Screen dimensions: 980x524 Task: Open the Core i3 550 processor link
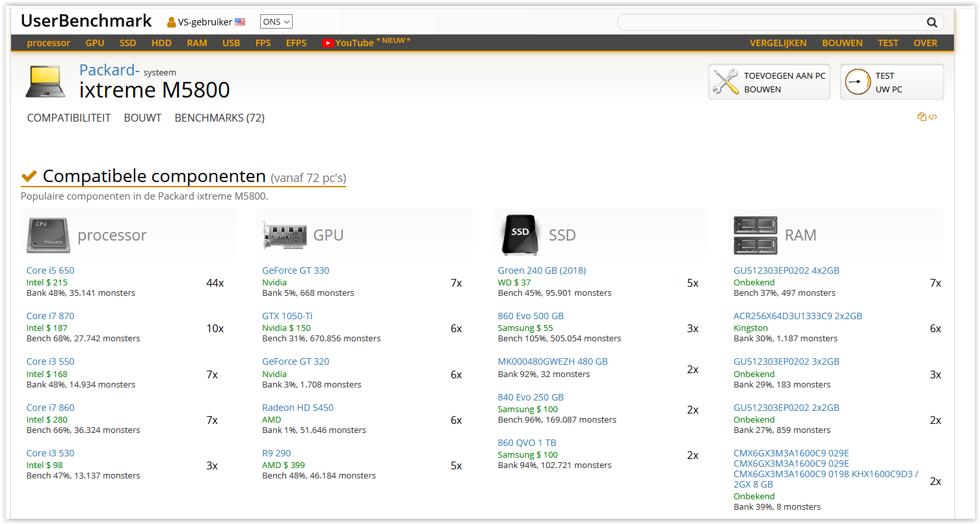click(x=51, y=361)
